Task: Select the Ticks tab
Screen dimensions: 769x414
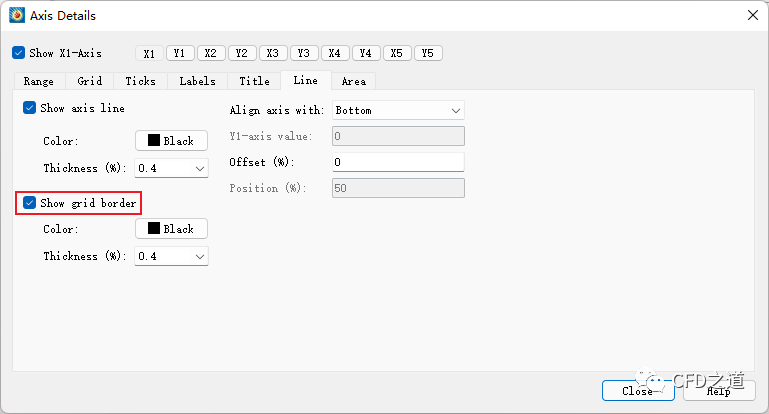Action: coord(141,81)
